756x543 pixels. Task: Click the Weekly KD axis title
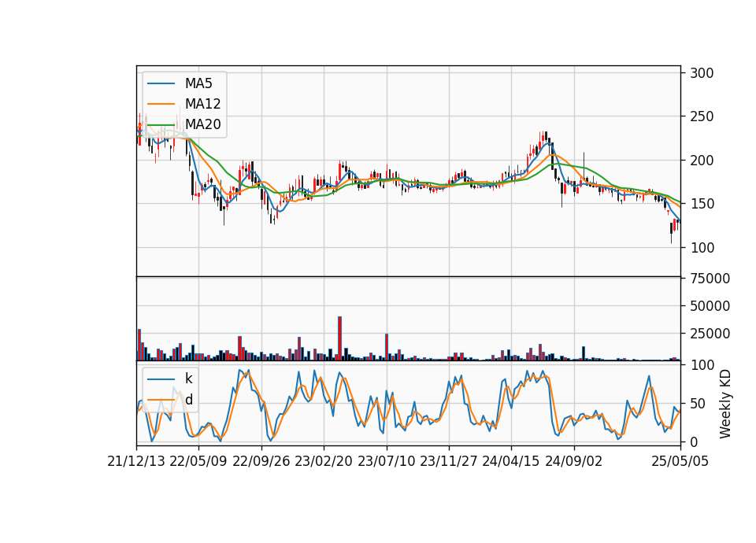725,404
